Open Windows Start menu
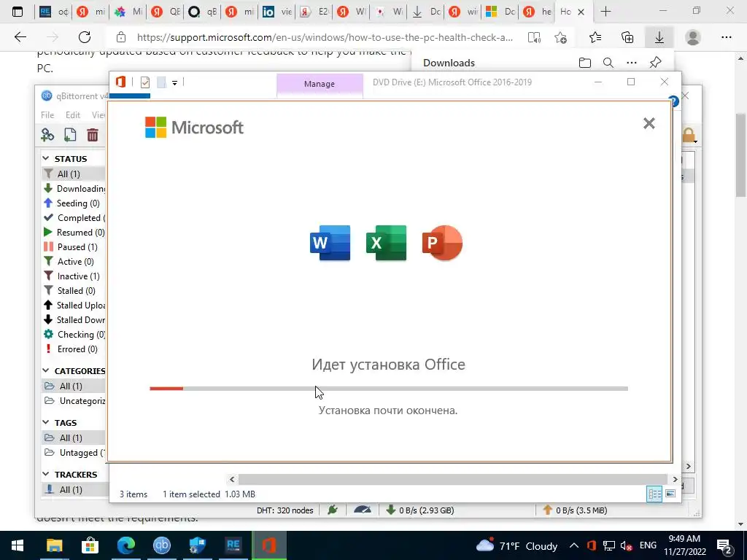 point(18,545)
